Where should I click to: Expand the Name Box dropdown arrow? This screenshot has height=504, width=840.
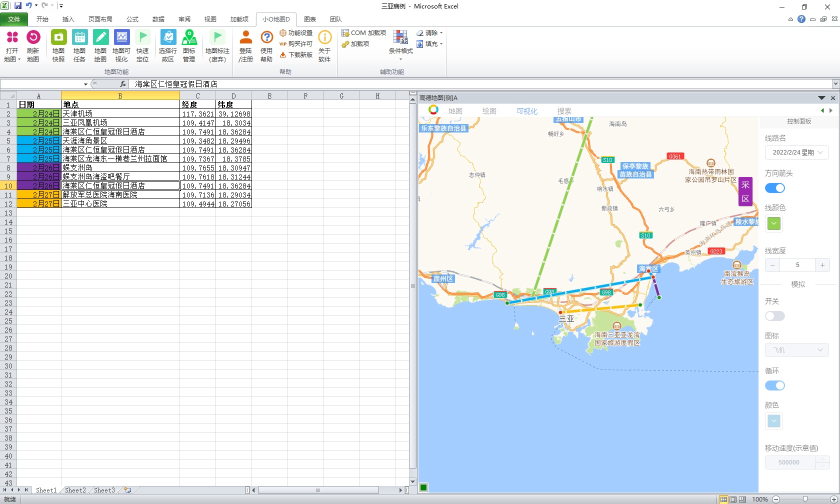click(x=85, y=84)
